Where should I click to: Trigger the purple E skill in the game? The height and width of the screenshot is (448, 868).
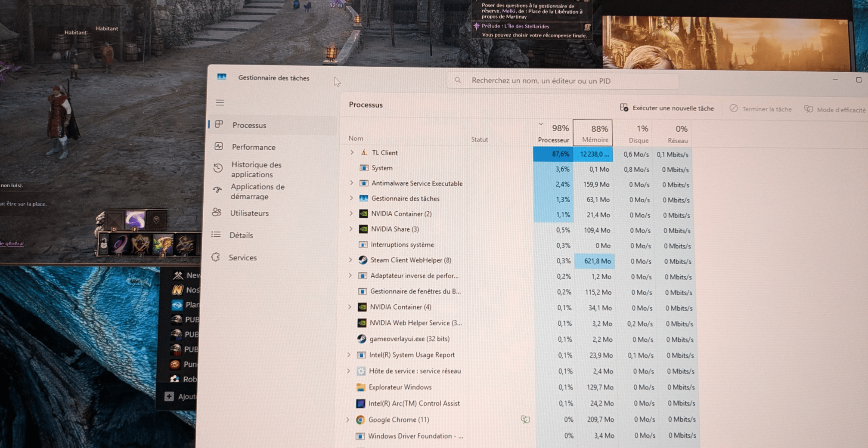[x=135, y=220]
